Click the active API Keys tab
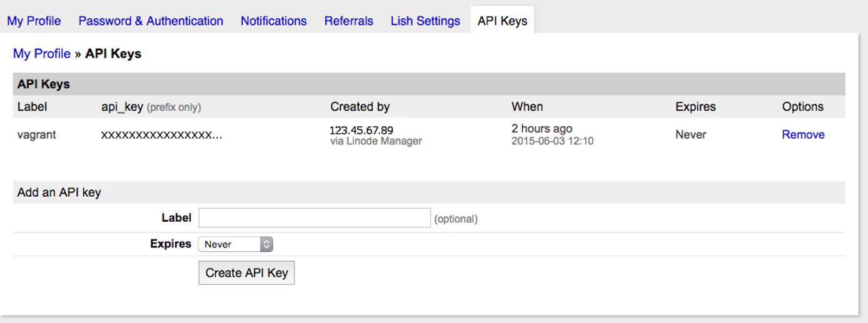This screenshot has height=323, width=868. [x=502, y=21]
